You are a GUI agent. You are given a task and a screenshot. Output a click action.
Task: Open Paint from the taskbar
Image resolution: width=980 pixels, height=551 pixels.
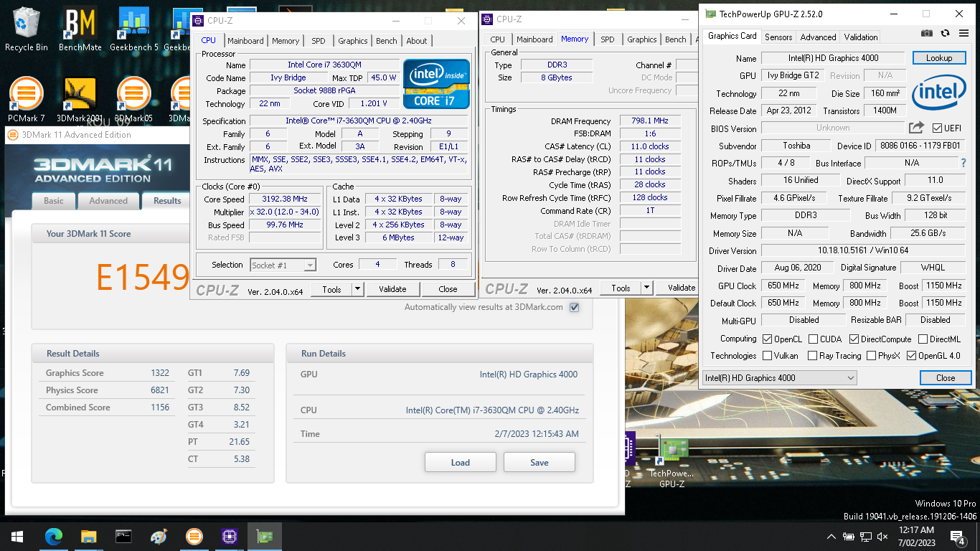click(x=159, y=536)
